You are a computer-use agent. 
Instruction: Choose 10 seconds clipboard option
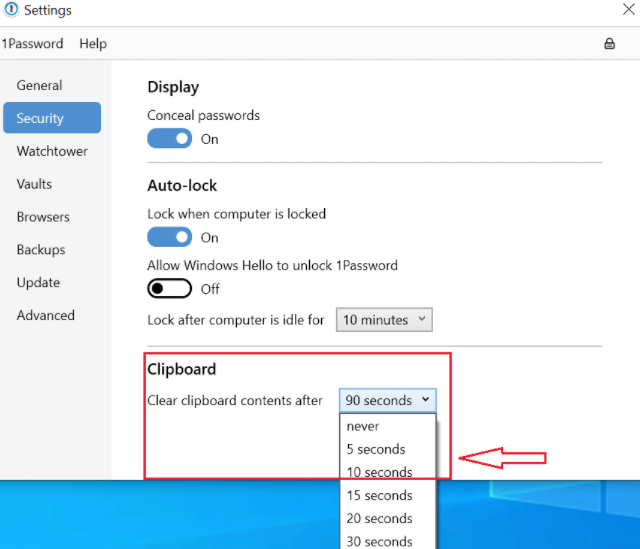pos(379,472)
